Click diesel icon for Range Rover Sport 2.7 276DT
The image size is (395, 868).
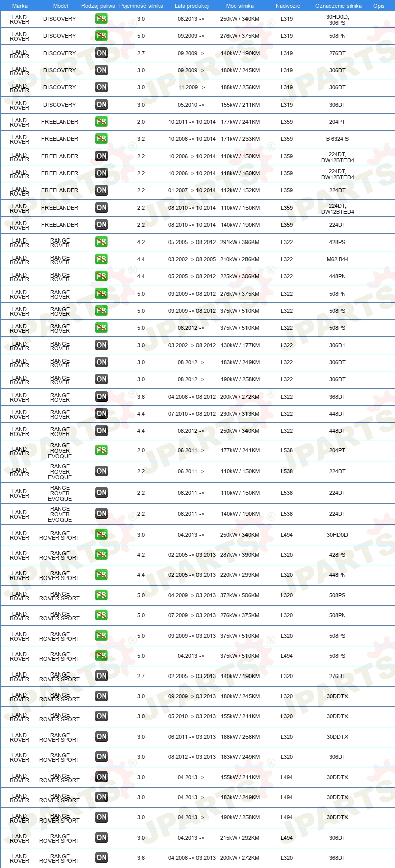coord(102,676)
